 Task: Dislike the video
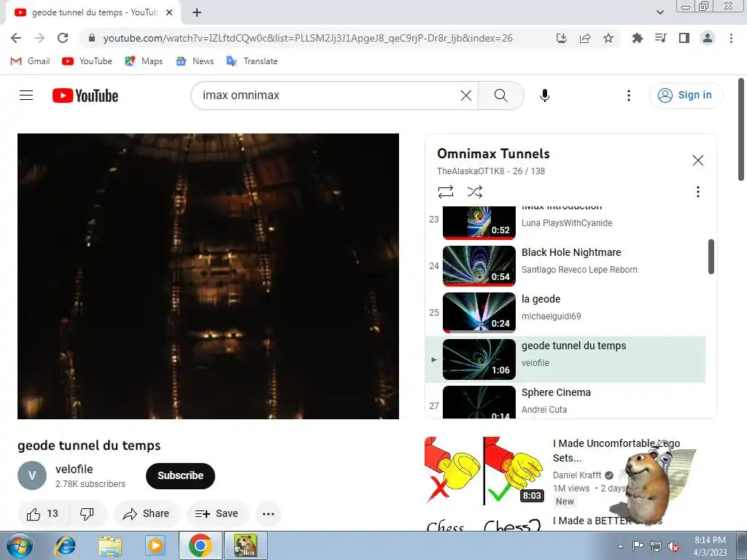coord(88,513)
